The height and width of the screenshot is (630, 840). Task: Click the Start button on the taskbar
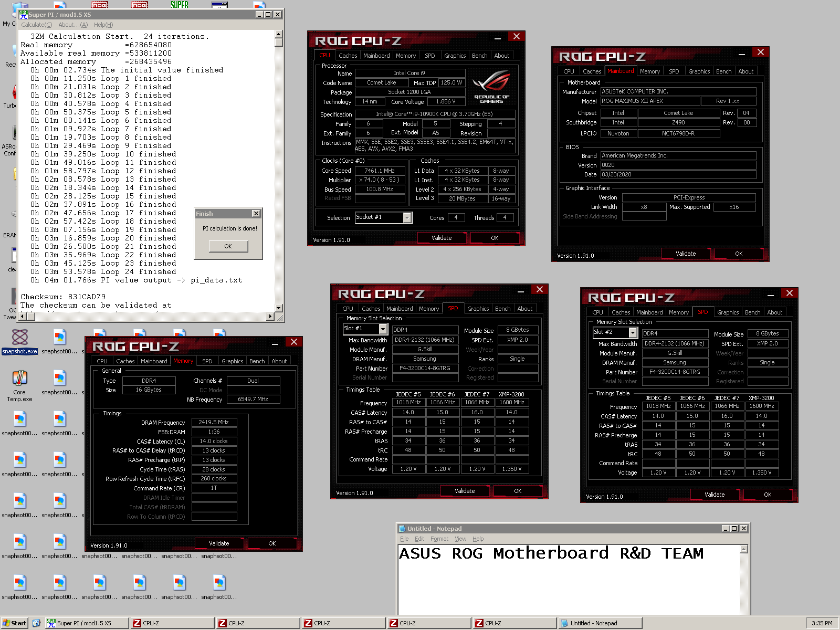(14, 623)
